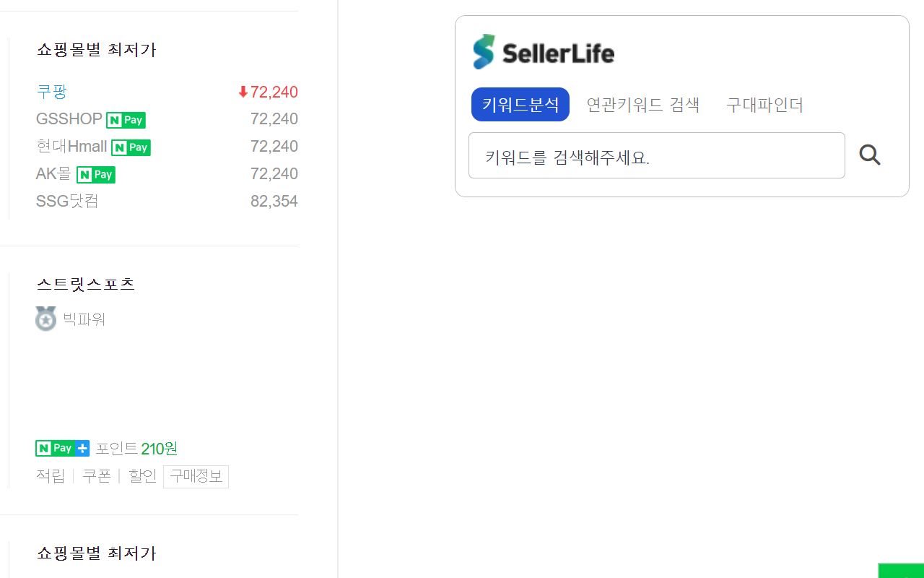Click the N Pay badge beside 현대Hmall

click(131, 147)
